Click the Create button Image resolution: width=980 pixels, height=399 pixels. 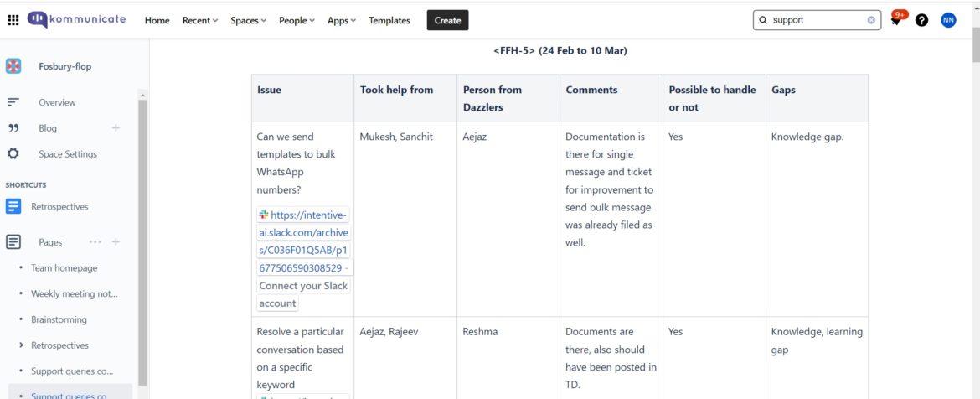[447, 20]
